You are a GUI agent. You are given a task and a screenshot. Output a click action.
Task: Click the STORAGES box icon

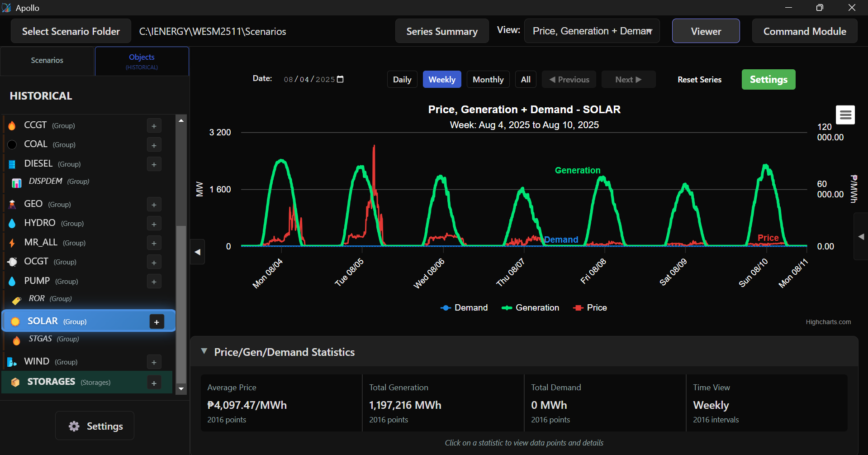15,382
